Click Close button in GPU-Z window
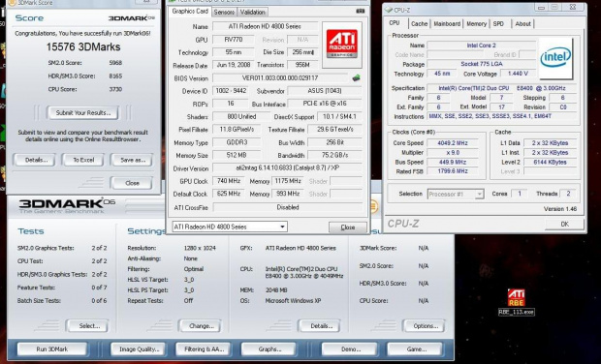This screenshot has height=364, width=601. (348, 227)
